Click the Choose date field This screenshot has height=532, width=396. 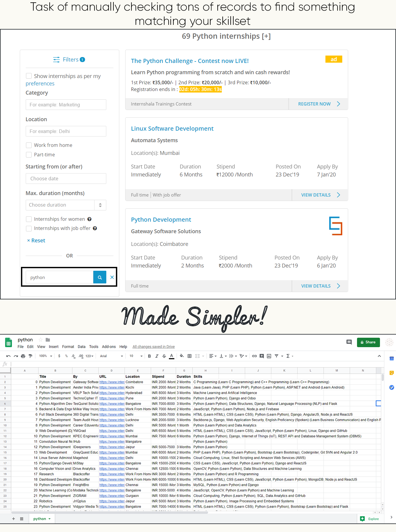[x=66, y=179]
